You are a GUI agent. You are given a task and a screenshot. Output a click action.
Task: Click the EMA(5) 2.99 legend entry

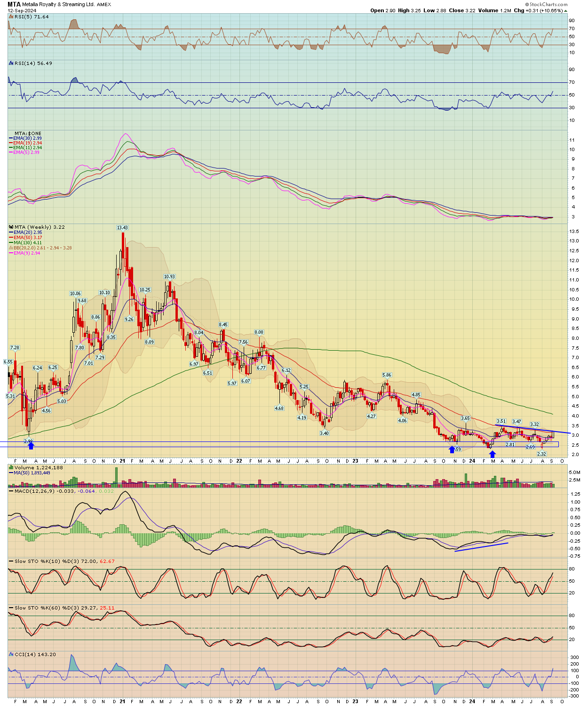pos(27,152)
